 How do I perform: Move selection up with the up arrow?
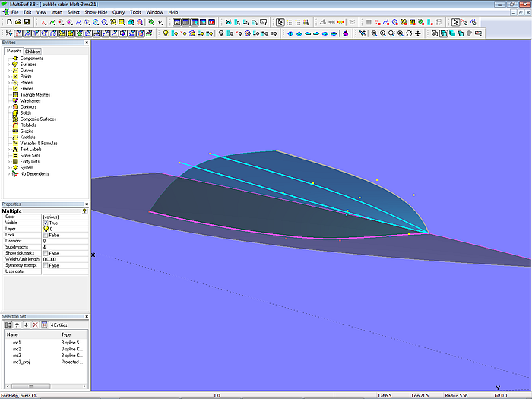[17, 325]
